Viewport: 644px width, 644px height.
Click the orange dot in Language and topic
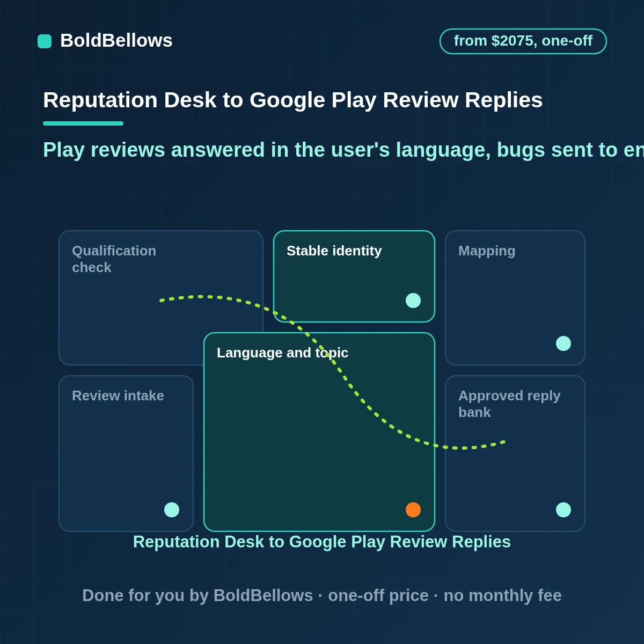pyautogui.click(x=413, y=510)
